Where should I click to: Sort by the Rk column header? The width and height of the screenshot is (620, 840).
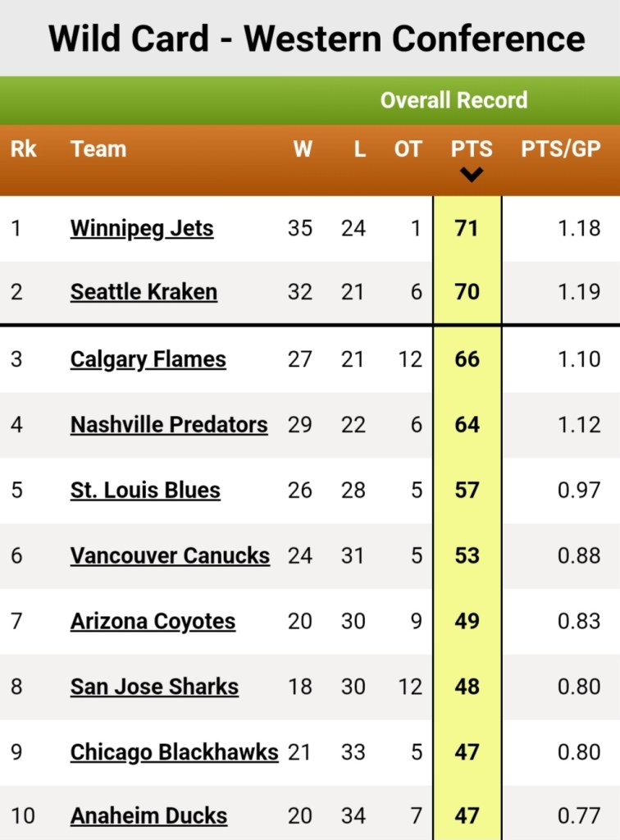(24, 149)
